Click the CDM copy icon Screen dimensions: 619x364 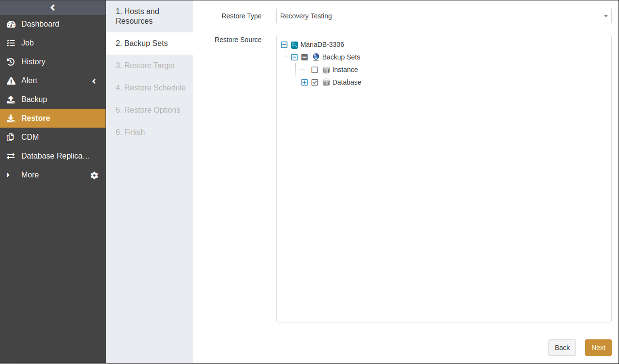[x=11, y=137]
